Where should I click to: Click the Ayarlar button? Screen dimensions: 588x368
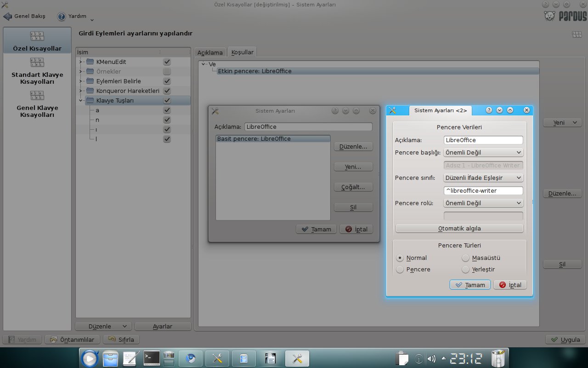(163, 326)
